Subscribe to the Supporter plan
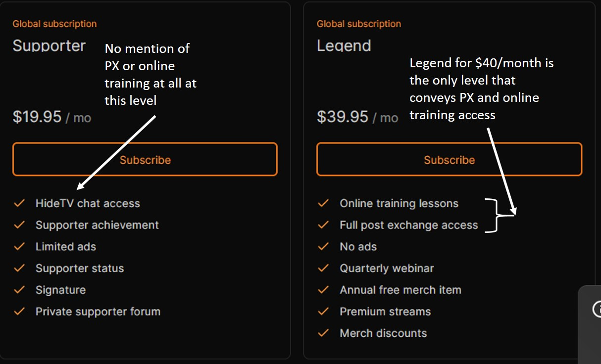This screenshot has width=601, height=364. pos(145,160)
